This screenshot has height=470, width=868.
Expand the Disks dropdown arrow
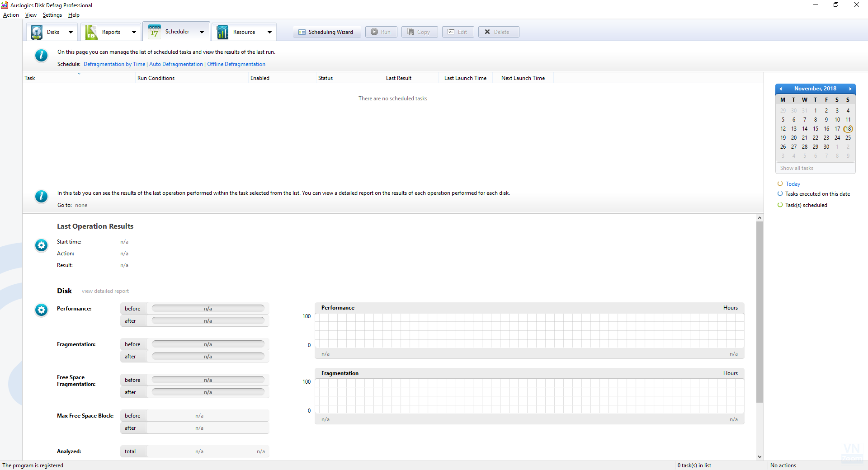click(71, 32)
